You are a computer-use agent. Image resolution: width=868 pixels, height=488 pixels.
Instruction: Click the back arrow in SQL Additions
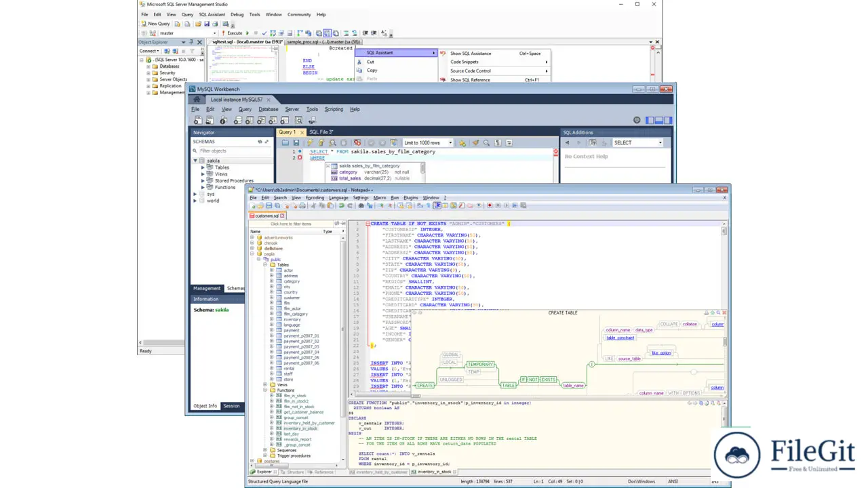click(x=568, y=142)
